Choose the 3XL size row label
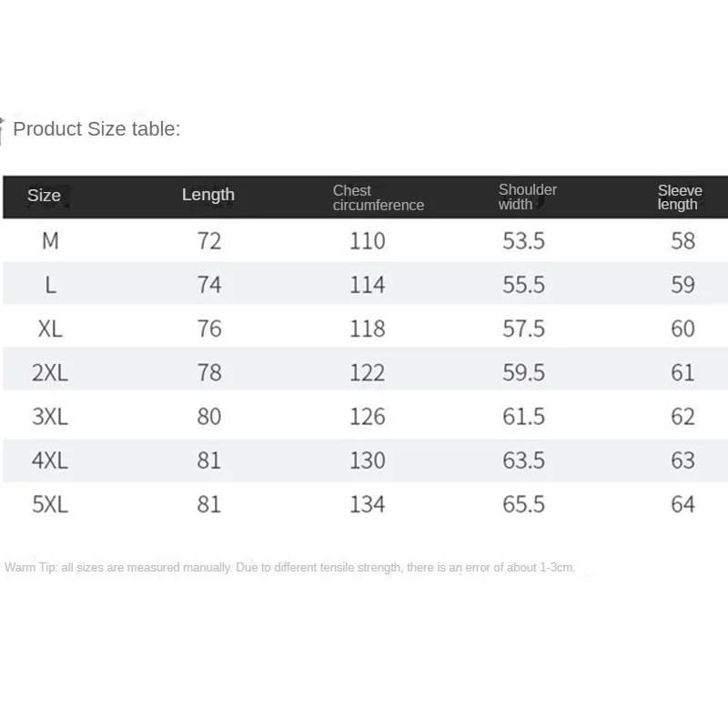This screenshot has width=728, height=728. 50,416
